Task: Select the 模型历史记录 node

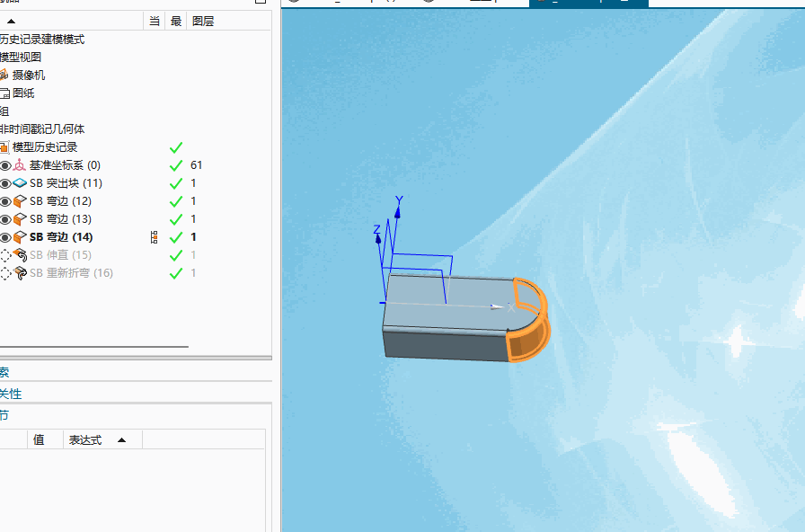Action: click(x=45, y=147)
